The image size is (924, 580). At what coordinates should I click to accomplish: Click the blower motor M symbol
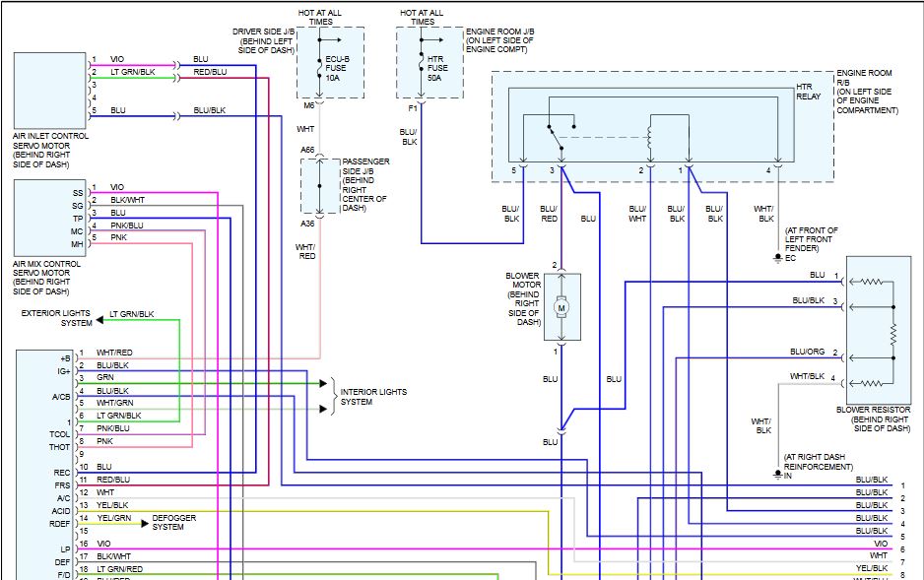coord(561,307)
